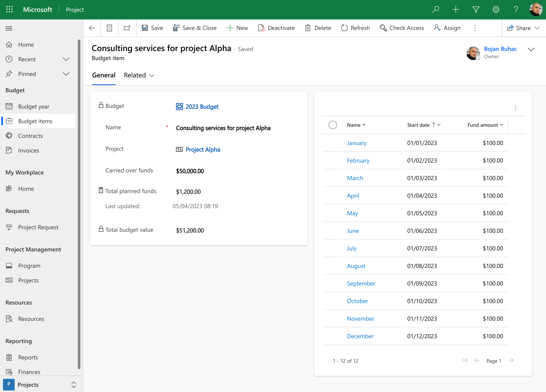The width and height of the screenshot is (546, 392).
Task: Go to first page of subgrid
Action: tap(465, 360)
